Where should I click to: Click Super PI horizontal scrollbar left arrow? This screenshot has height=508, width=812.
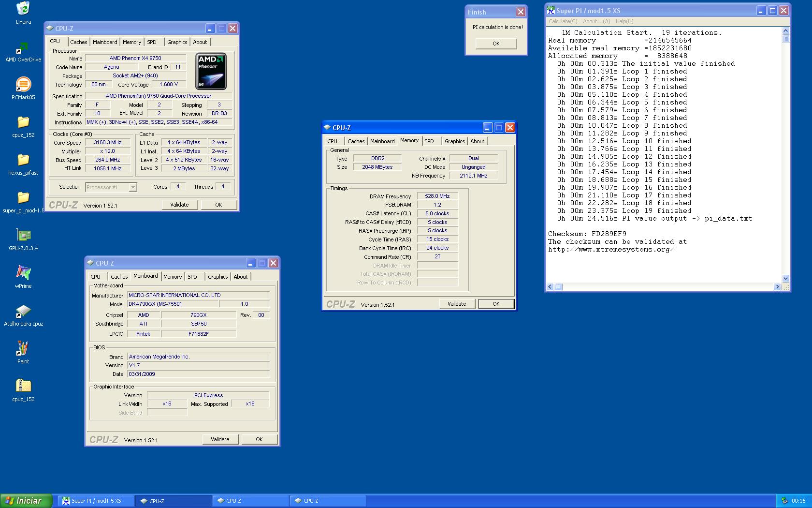550,287
